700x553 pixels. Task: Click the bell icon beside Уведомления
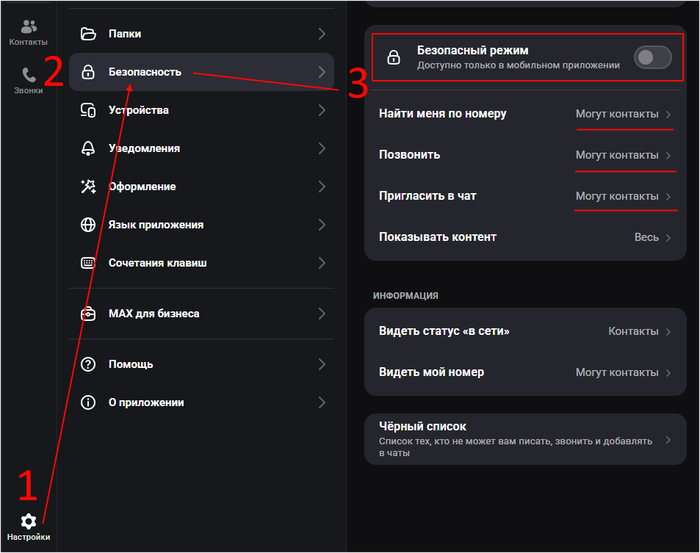click(x=88, y=148)
